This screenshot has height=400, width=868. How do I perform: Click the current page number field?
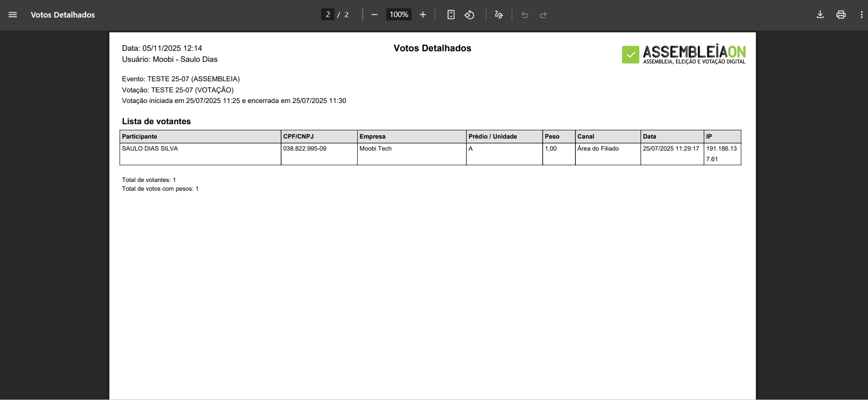pyautogui.click(x=328, y=15)
